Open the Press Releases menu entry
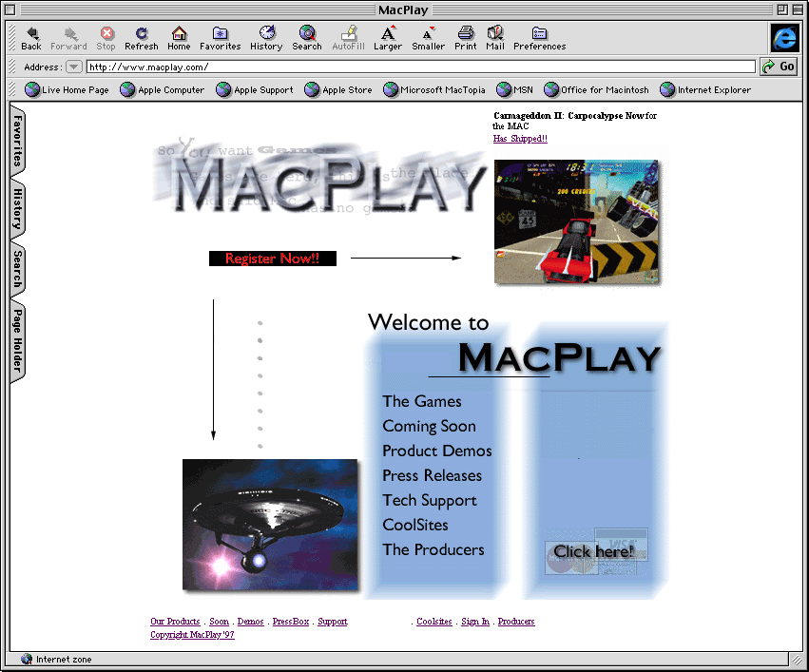 pyautogui.click(x=433, y=475)
